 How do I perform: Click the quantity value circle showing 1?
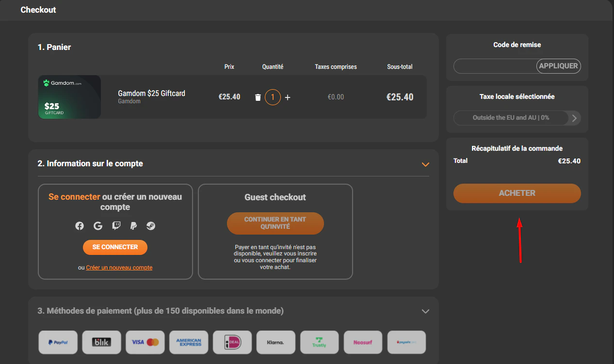point(273,97)
